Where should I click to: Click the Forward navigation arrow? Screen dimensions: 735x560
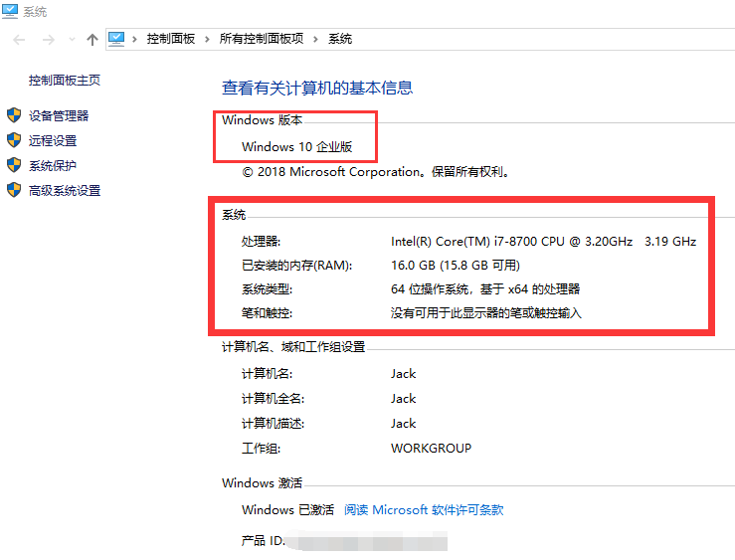(x=49, y=40)
